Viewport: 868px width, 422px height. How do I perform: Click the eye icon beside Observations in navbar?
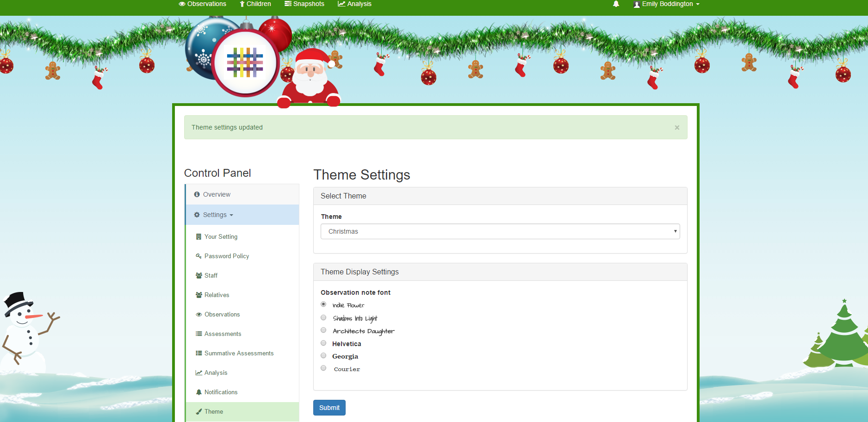click(182, 4)
